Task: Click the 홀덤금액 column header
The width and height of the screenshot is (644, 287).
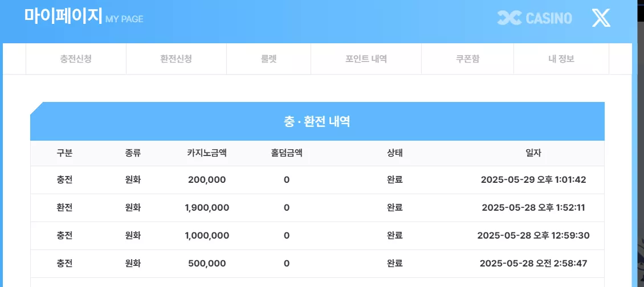Action: [x=287, y=154]
